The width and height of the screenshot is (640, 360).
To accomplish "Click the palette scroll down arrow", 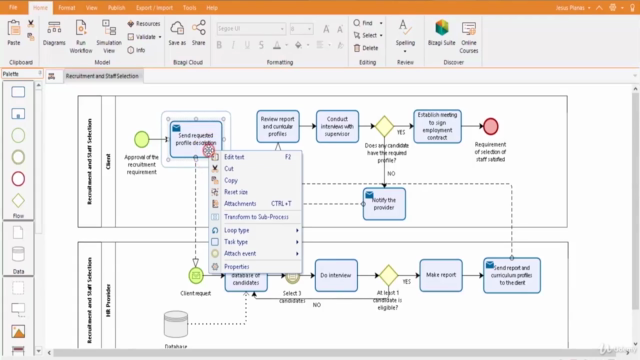I will (38, 351).
